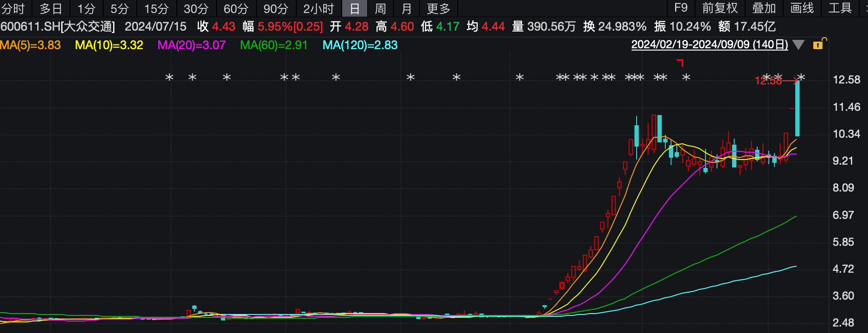Image resolution: width=868 pixels, height=333 pixels.
Task: Click the MA(120)=2.83 indicator label
Action: [x=360, y=45]
